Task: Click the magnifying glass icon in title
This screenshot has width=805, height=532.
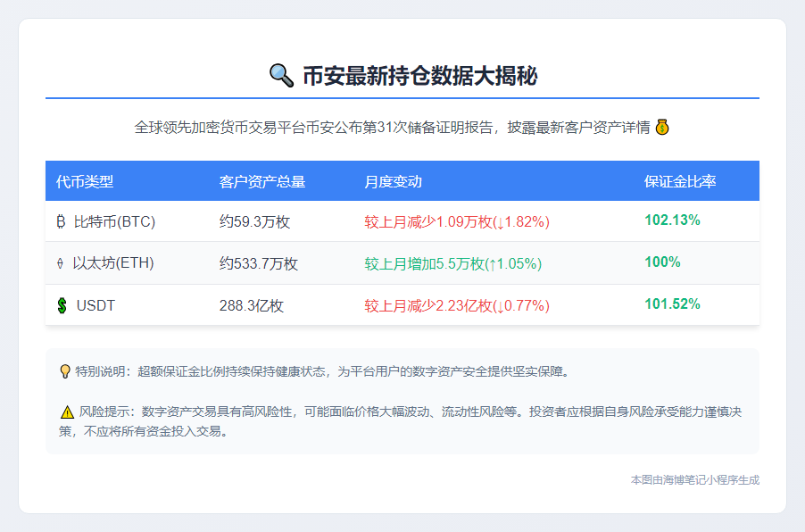Action: tap(281, 76)
